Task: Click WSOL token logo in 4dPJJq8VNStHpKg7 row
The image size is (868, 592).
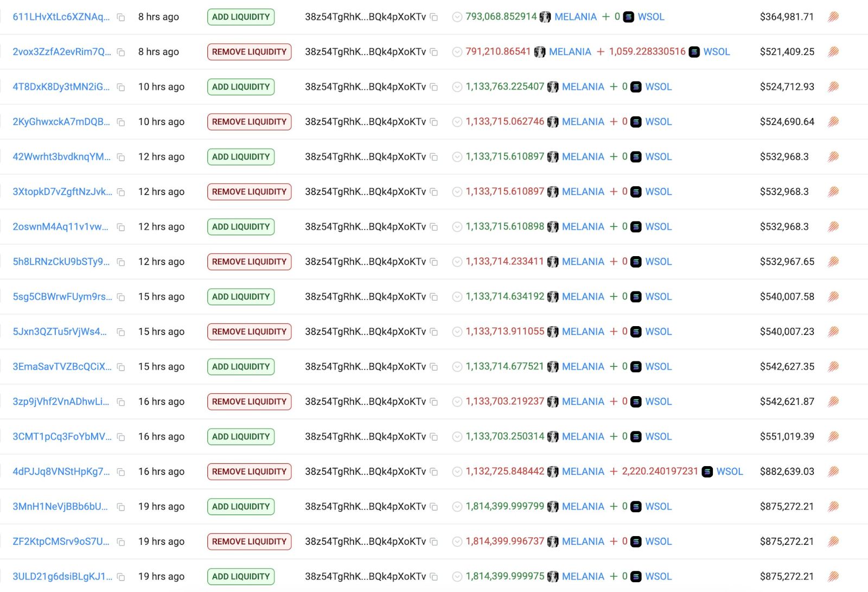Action: pyautogui.click(x=707, y=472)
